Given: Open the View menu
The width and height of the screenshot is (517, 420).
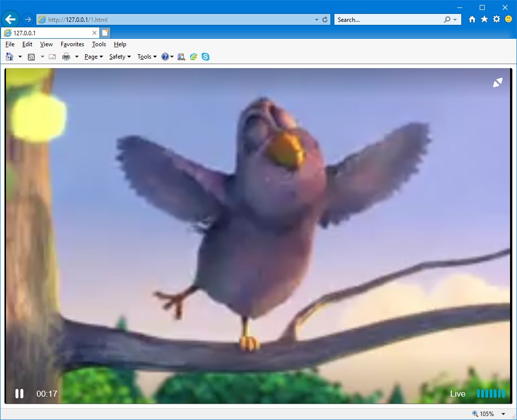Looking at the screenshot, I should 46,44.
